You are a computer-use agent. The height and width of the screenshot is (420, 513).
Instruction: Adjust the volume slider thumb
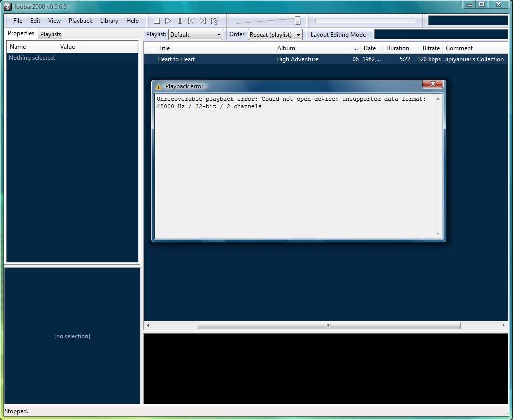[x=297, y=21]
